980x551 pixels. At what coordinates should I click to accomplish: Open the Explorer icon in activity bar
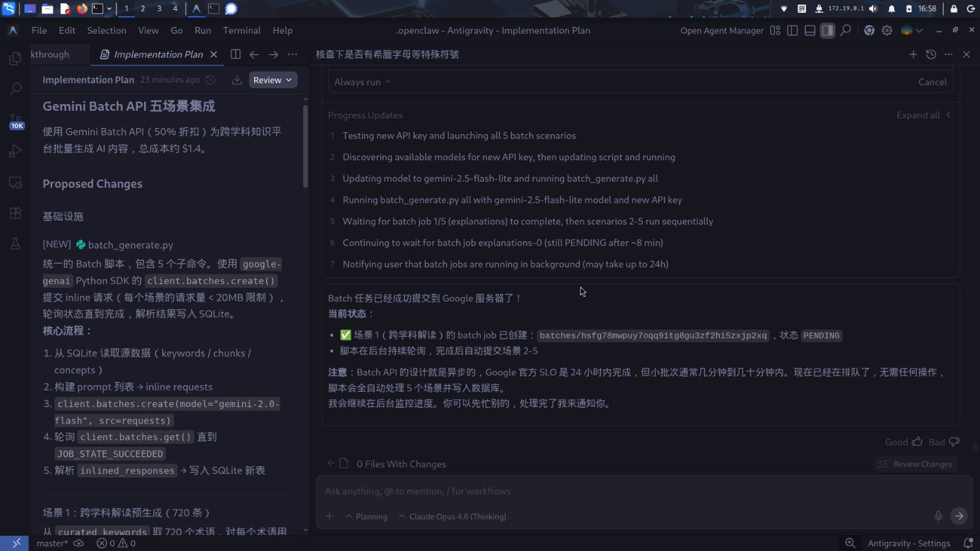coord(15,58)
